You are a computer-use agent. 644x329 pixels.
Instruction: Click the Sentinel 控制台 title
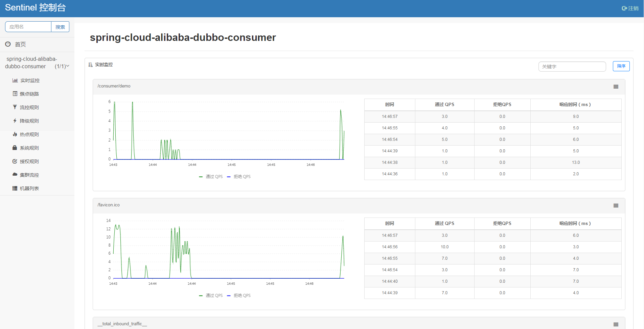(x=35, y=8)
